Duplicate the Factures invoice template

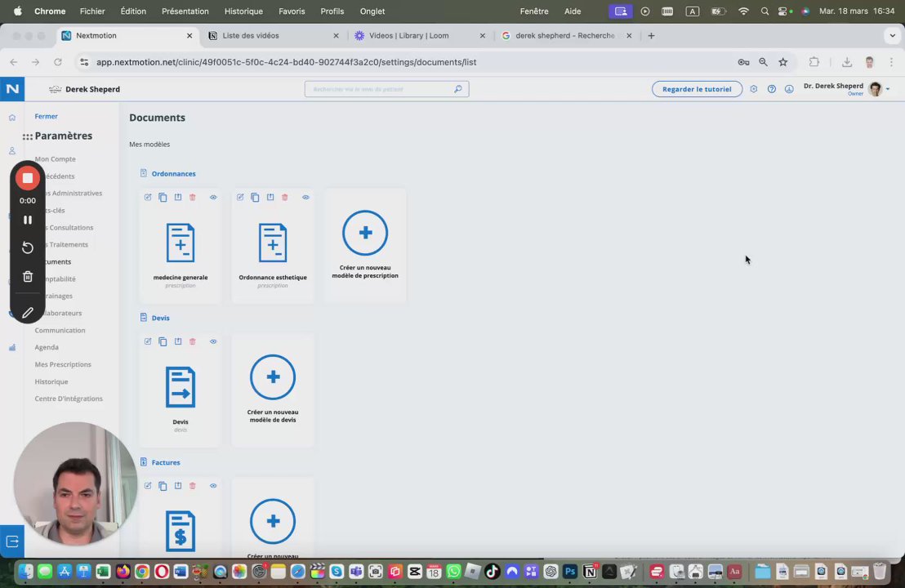click(163, 486)
